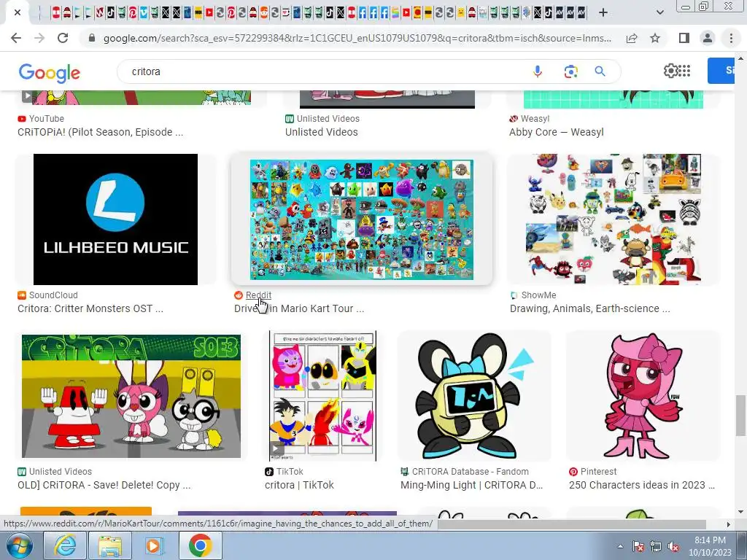Open the Action Center flag icon
The width and height of the screenshot is (747, 560).
click(638, 547)
